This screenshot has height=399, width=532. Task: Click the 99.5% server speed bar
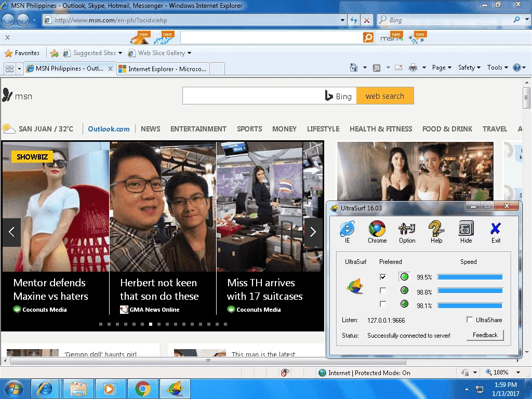click(x=470, y=277)
